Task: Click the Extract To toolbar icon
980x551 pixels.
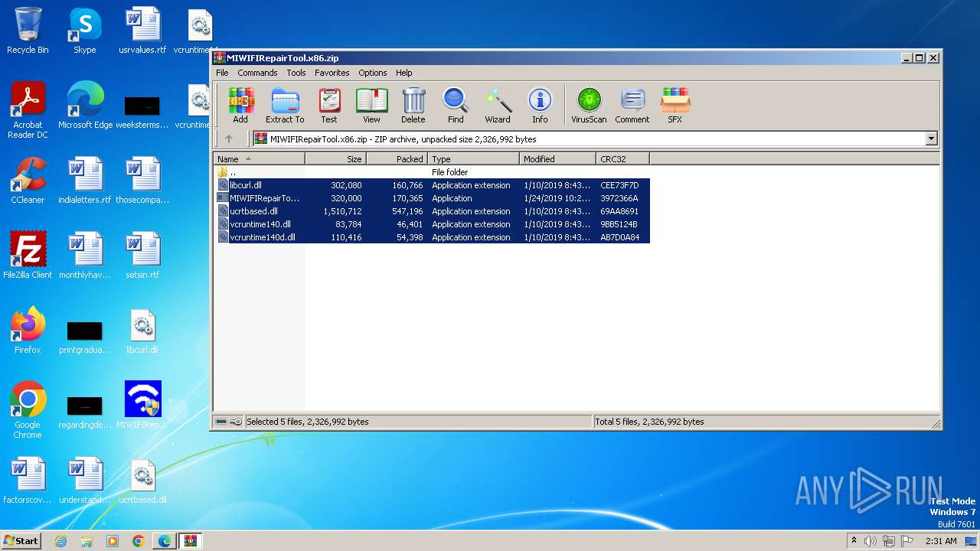Action: click(x=285, y=106)
